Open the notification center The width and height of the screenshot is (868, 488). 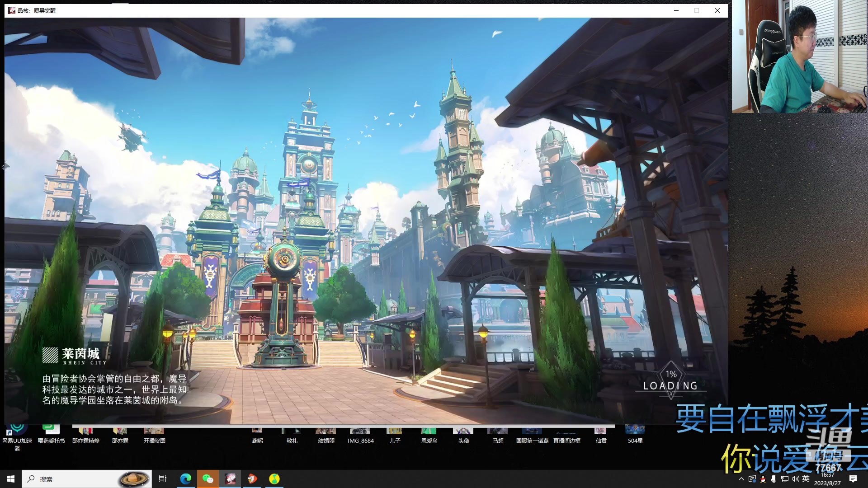pos(853,479)
